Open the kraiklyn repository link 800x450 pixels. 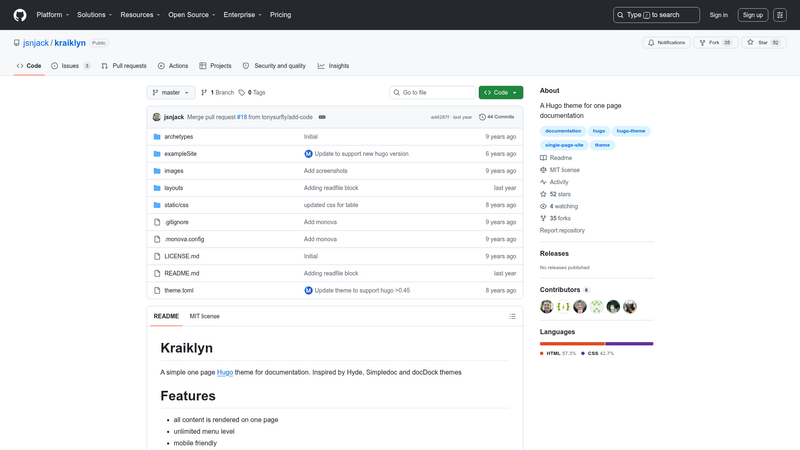70,43
